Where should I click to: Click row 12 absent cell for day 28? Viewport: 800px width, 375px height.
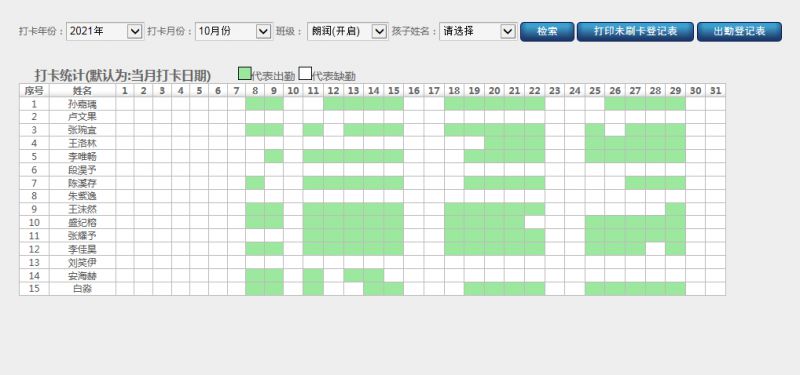tap(655, 249)
